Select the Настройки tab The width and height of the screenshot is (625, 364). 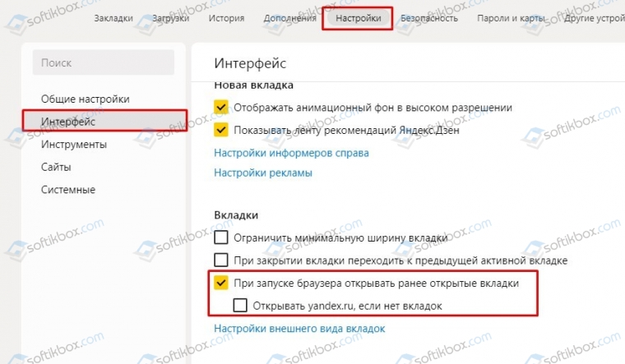[358, 18]
